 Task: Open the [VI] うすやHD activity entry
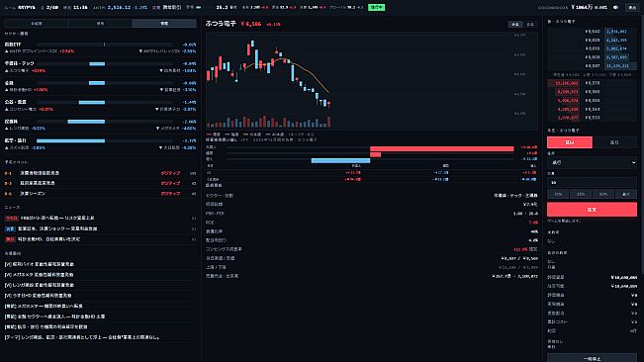pyautogui.click(x=38, y=296)
